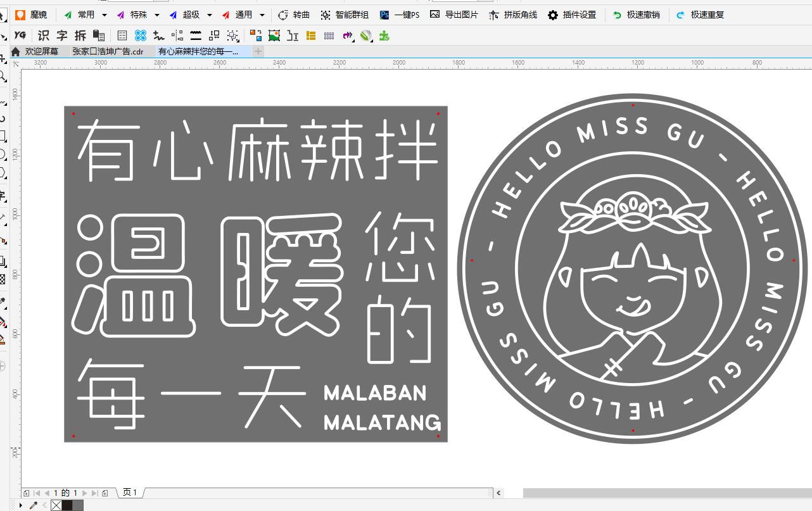This screenshot has height=511, width=812.
Task: Click the purple curved-arrow icon
Action: (348, 35)
